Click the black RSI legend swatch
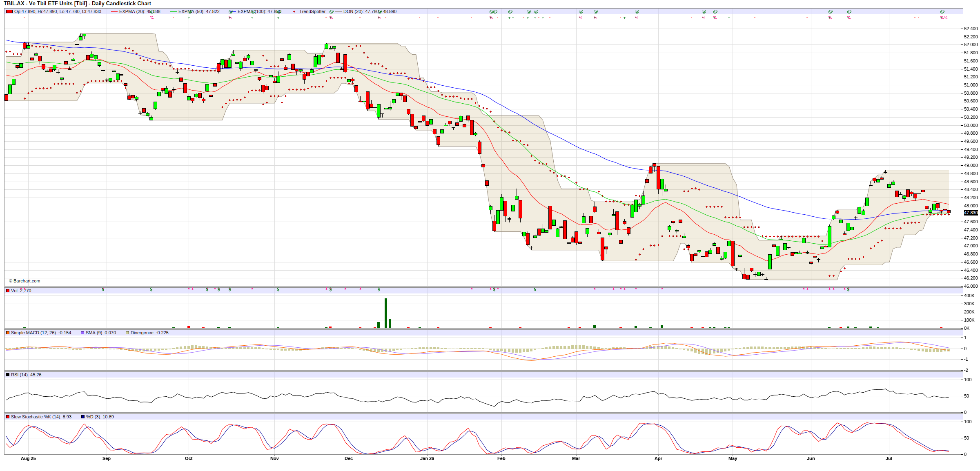 click(8, 375)
